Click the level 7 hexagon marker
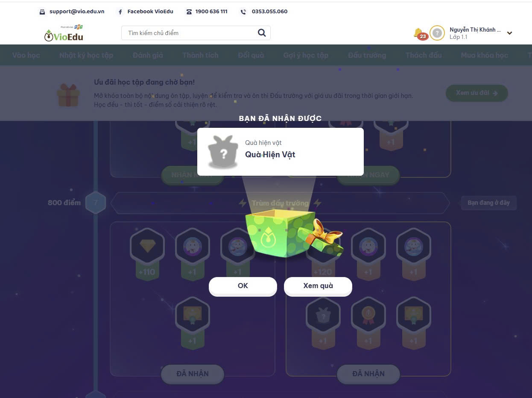532x398 pixels. (96, 203)
